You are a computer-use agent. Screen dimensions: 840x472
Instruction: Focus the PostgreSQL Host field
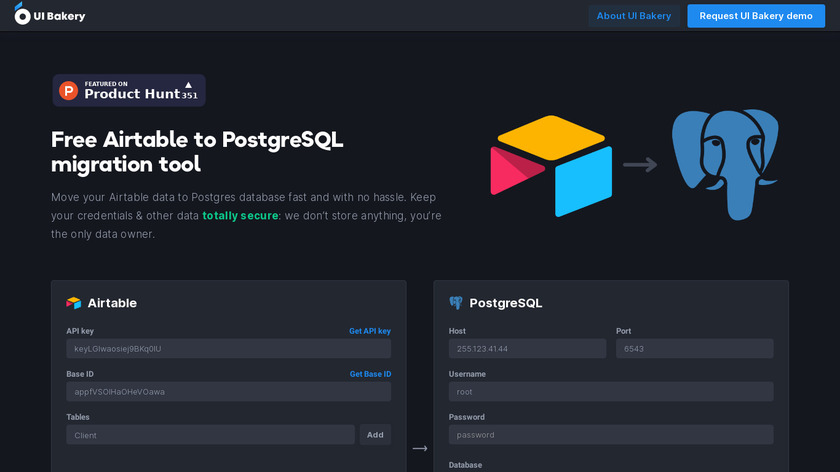click(x=527, y=349)
